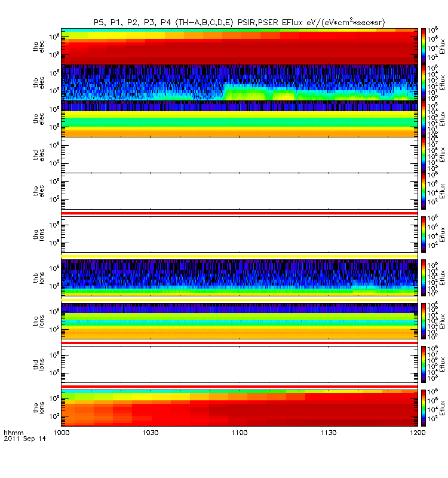Pick the color bar beside the the ions panel
The height and width of the screenshot is (478, 448).
coord(424,408)
